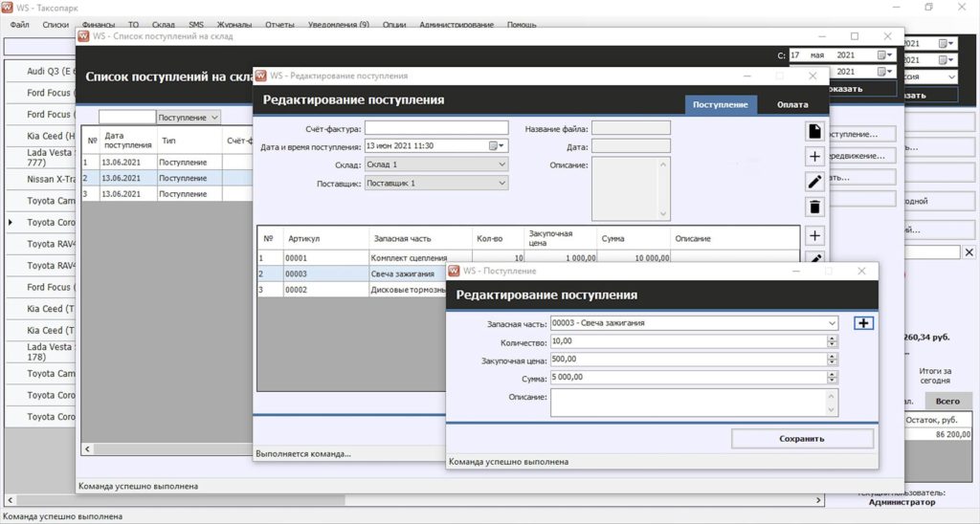Select receipt row number 1 dated 13.06.2021
Screen dimensions: 980x524
[x=167, y=162]
